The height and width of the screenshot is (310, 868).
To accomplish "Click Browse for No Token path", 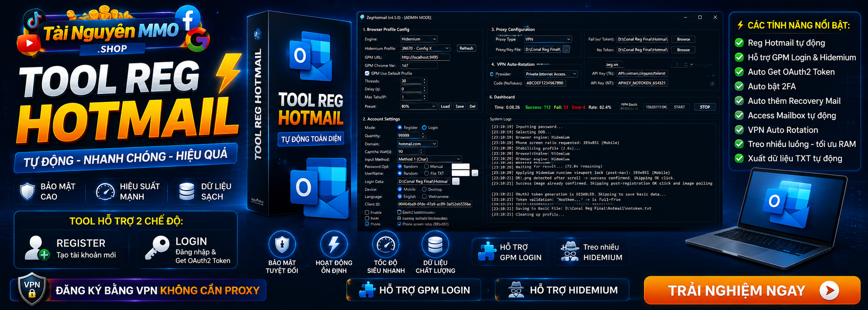I will click(x=683, y=50).
